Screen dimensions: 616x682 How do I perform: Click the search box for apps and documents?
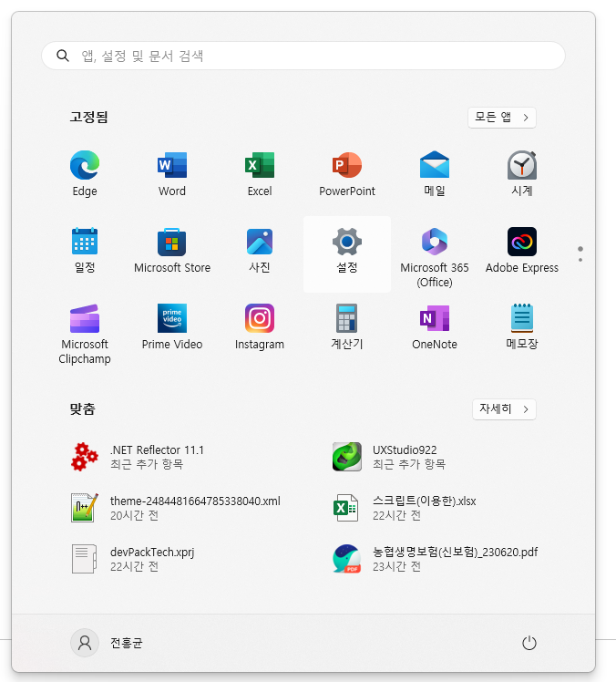coord(303,56)
